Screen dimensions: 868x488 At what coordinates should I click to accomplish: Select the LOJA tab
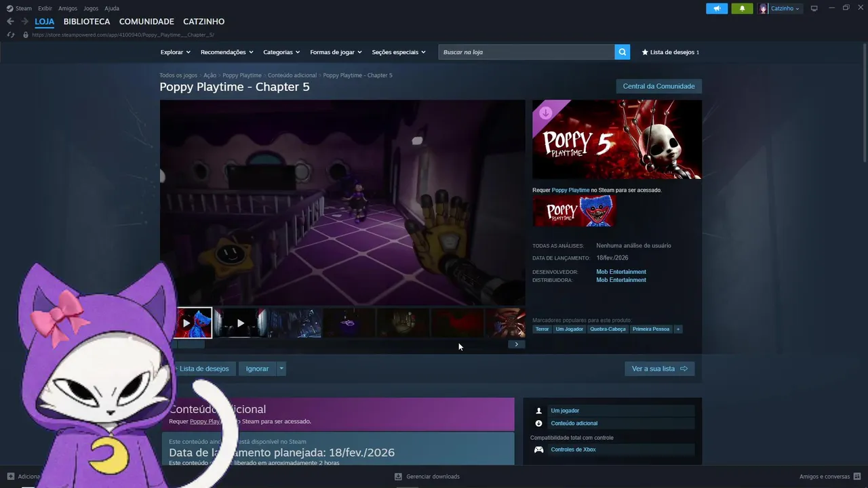coord(45,22)
